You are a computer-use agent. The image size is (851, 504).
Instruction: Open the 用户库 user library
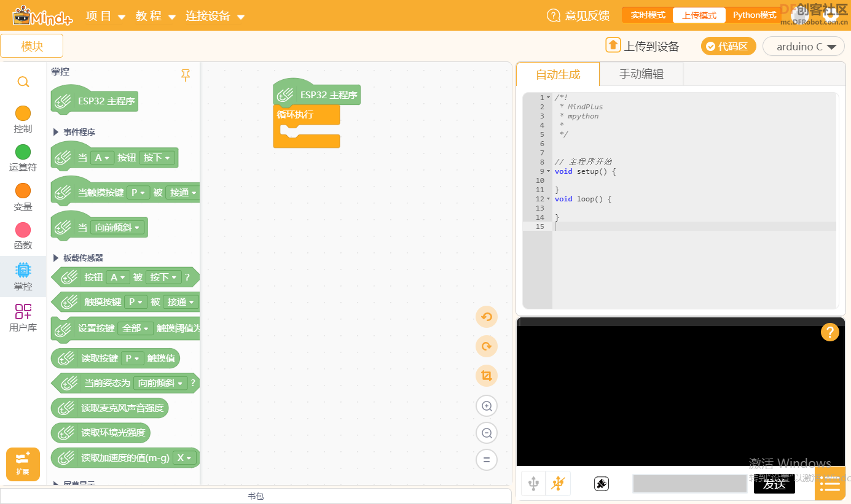pyautogui.click(x=23, y=317)
